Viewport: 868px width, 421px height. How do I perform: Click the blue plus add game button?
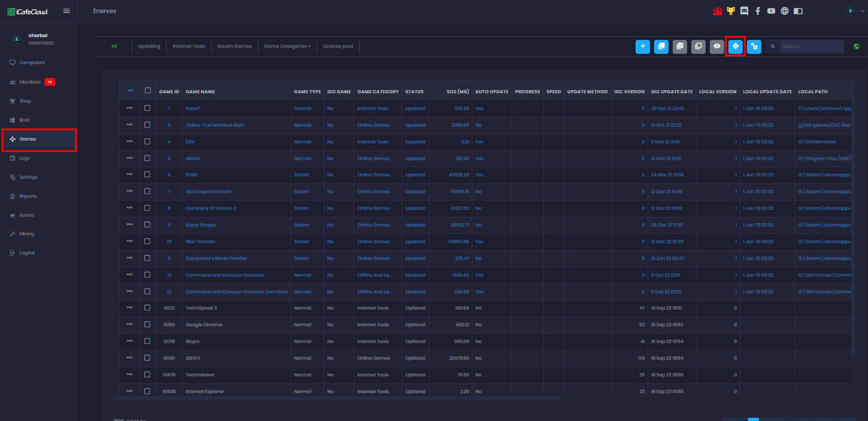coord(643,46)
